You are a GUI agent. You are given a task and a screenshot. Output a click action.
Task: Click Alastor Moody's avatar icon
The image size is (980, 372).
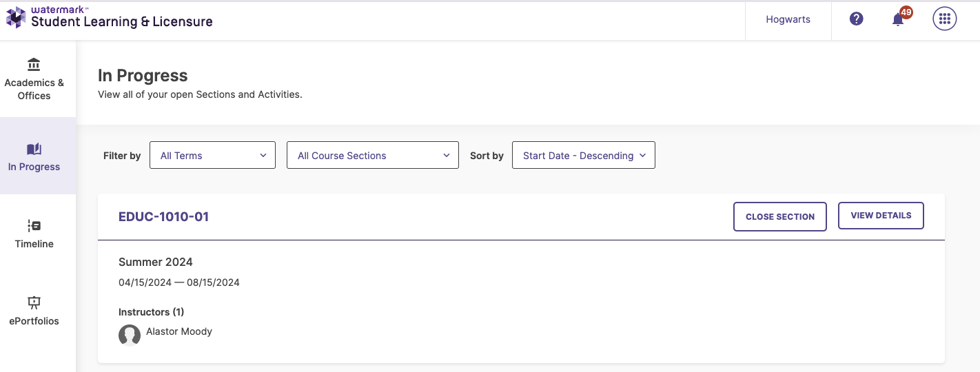coord(130,335)
